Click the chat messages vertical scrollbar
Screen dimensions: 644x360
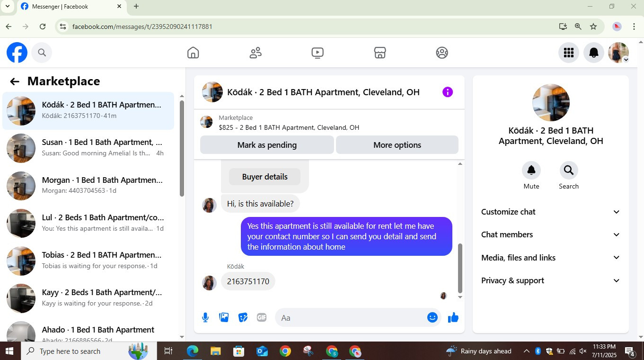(460, 268)
